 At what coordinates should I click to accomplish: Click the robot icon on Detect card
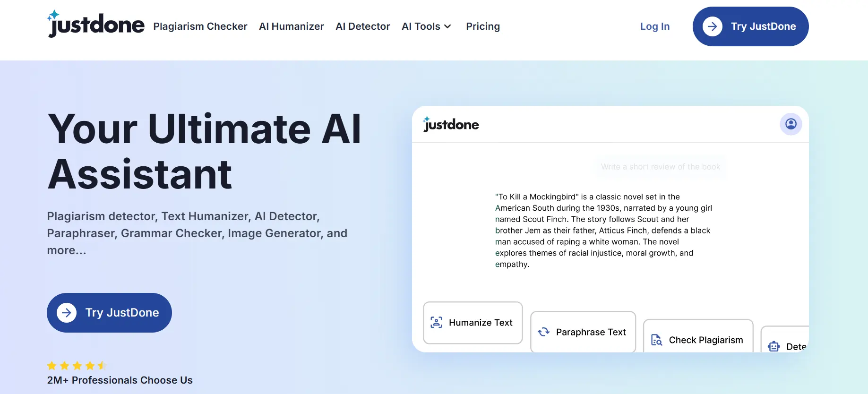pos(773,346)
